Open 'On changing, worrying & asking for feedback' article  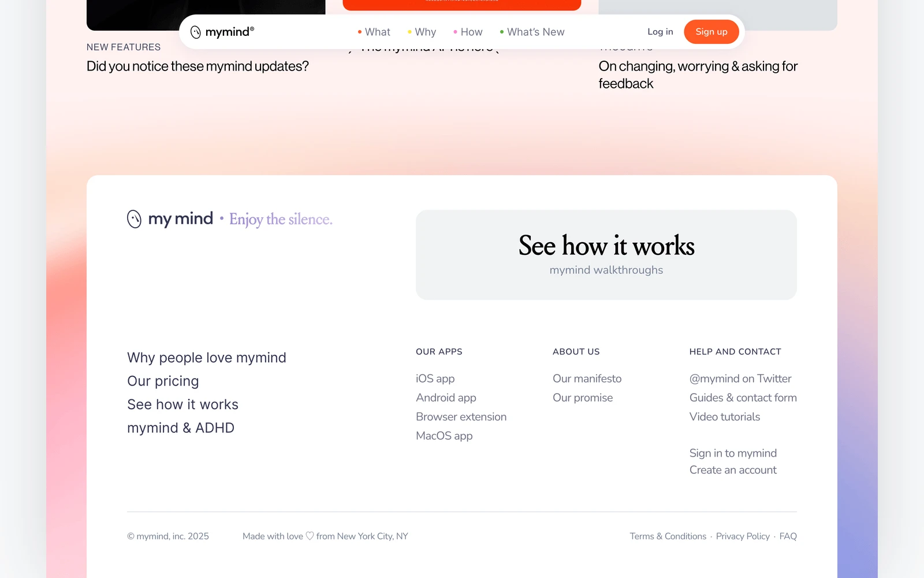[x=698, y=75]
